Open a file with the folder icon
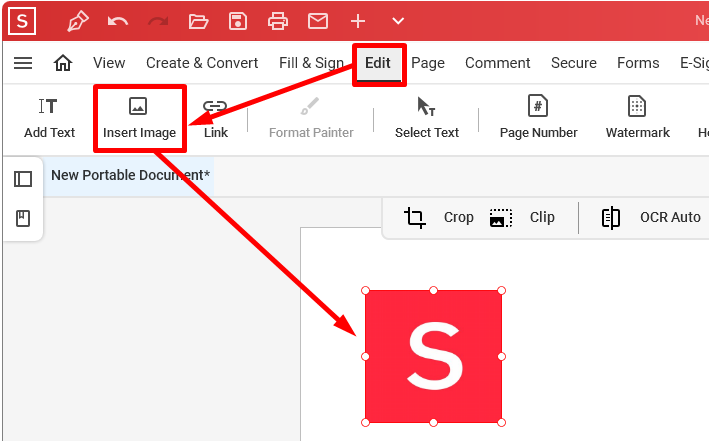 (x=198, y=21)
